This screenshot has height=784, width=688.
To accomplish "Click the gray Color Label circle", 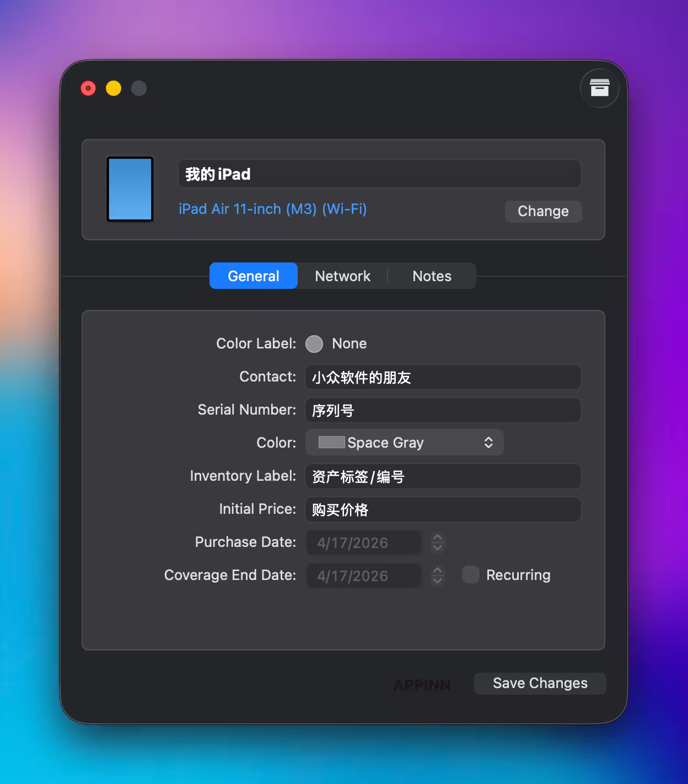I will coord(314,343).
